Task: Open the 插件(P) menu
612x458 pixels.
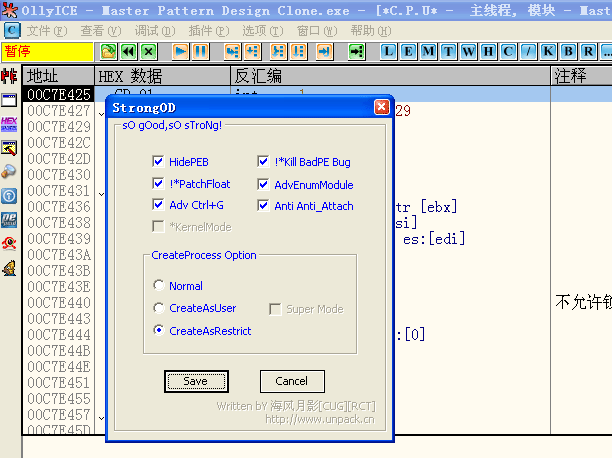Action: [209, 30]
